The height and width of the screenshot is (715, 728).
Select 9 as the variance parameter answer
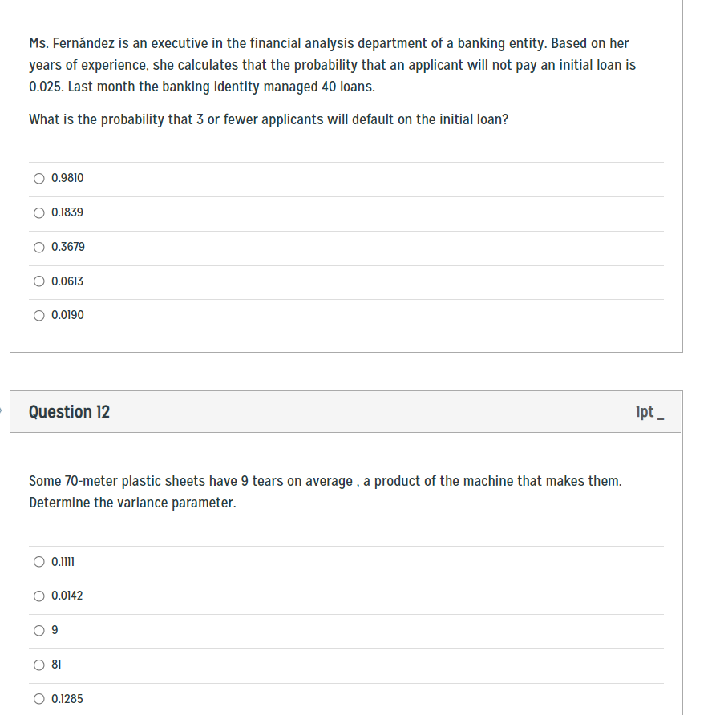pyautogui.click(x=38, y=630)
